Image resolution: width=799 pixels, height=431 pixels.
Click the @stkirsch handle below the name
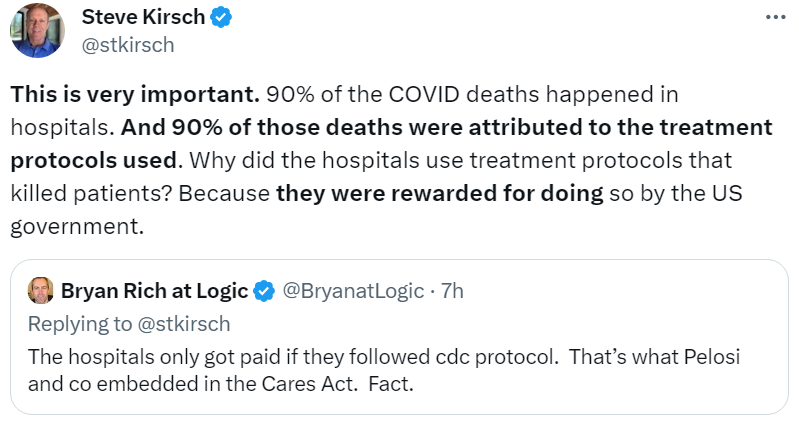click(x=127, y=45)
